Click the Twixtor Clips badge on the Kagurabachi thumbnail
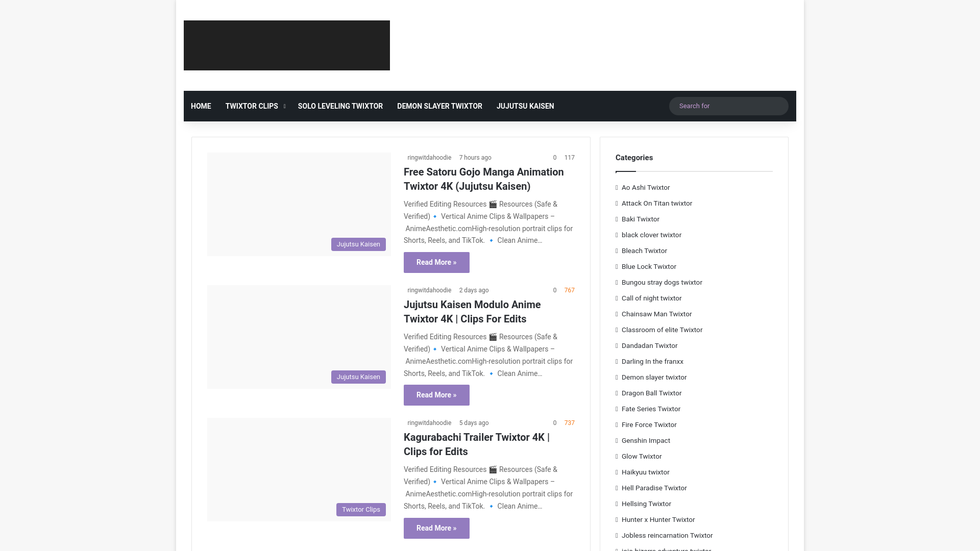Screen dimensions: 980x551 [x=361, y=510]
